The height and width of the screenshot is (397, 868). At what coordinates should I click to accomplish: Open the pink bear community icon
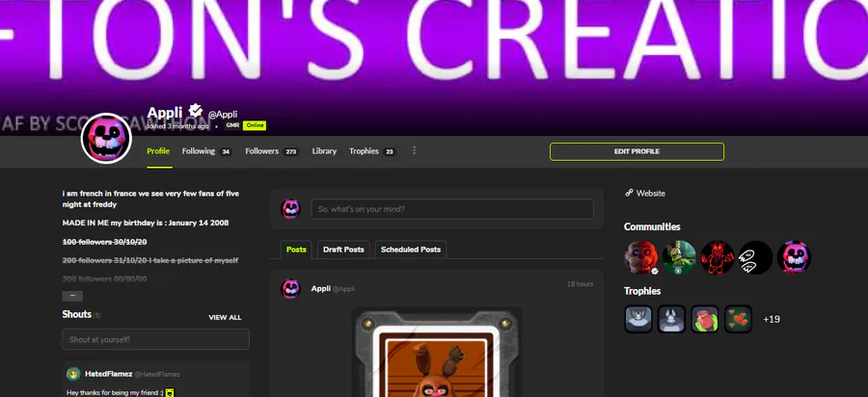tap(794, 257)
